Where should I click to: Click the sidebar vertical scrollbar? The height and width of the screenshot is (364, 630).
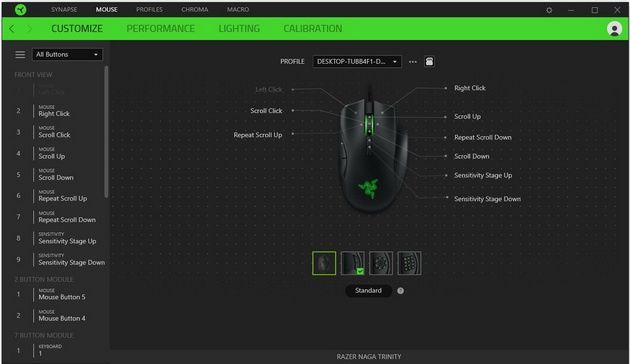pyautogui.click(x=106, y=132)
